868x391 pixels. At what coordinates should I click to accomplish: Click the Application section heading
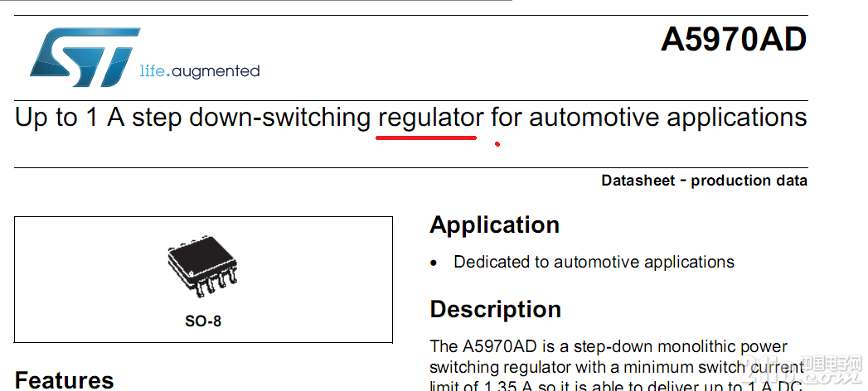(x=494, y=225)
